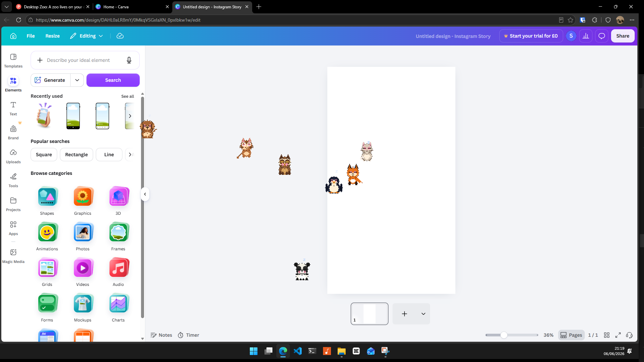The width and height of the screenshot is (644, 362).
Task: Expand the Generate options dropdown arrow
Action: point(77,80)
